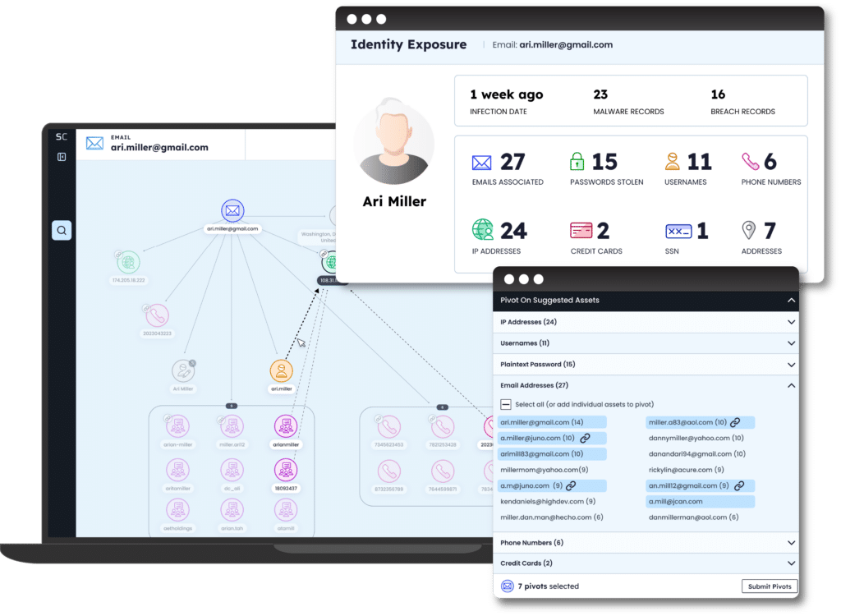Viewport: 841px width, 616px height.
Task: Click the Credit Cards icon in the stats panel
Action: point(579,230)
